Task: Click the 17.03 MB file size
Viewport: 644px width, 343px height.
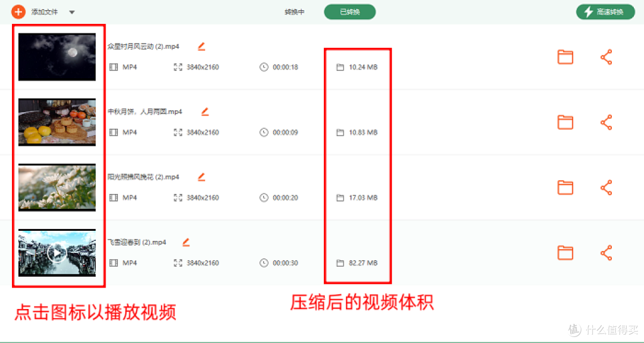Action: click(x=363, y=197)
